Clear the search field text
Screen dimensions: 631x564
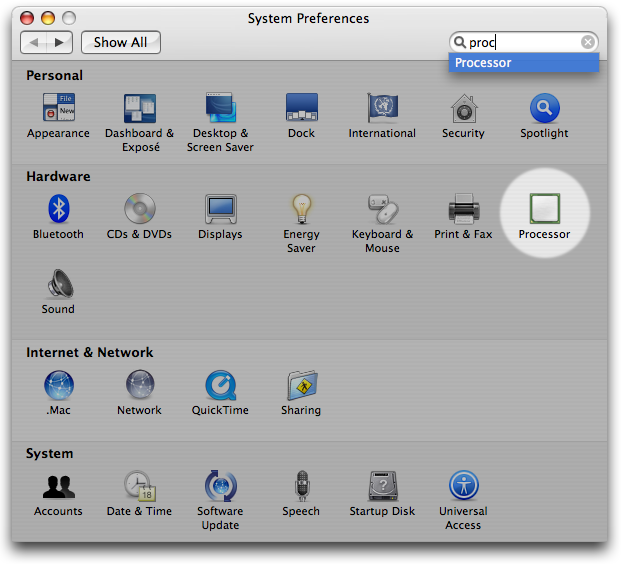point(588,42)
